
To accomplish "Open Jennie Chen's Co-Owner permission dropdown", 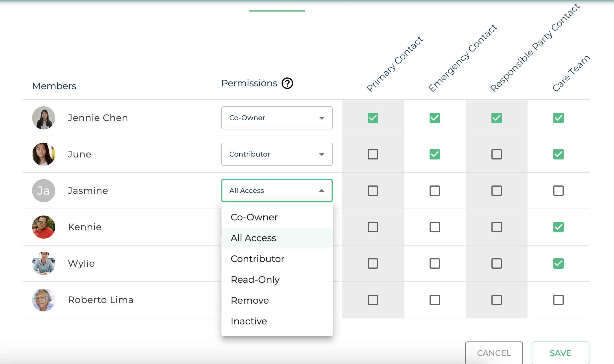I will click(x=277, y=118).
